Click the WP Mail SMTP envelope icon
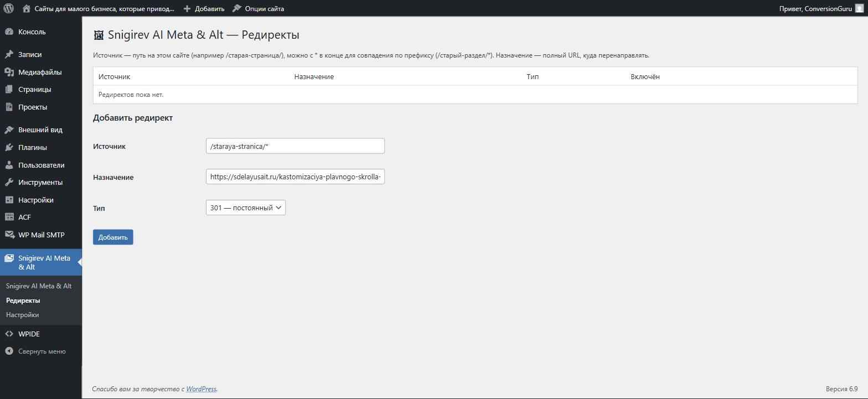Viewport: 868px width, 399px height. click(x=9, y=235)
